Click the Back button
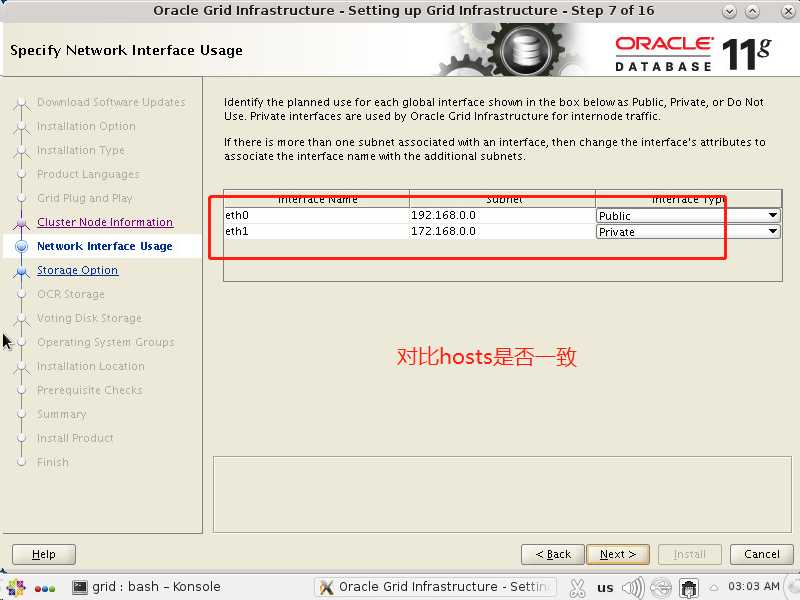800x600 pixels. 553,554
